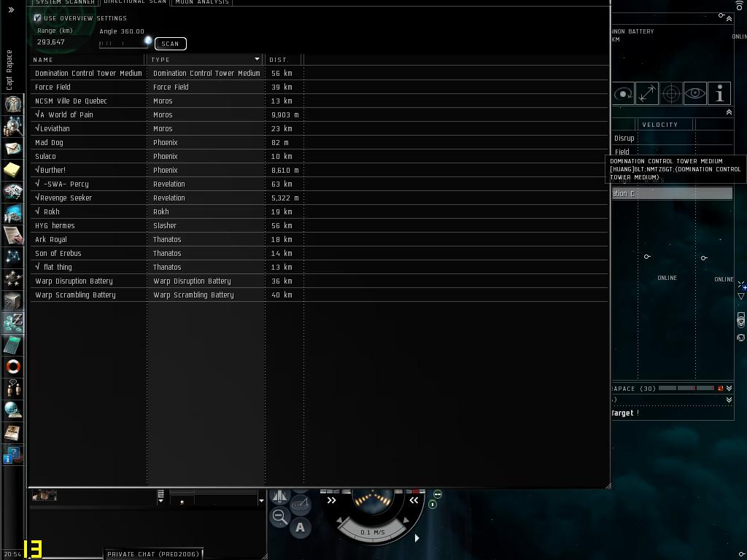The width and height of the screenshot is (747, 560).
Task: Select the Force Field scan result
Action: pyautogui.click(x=320, y=87)
